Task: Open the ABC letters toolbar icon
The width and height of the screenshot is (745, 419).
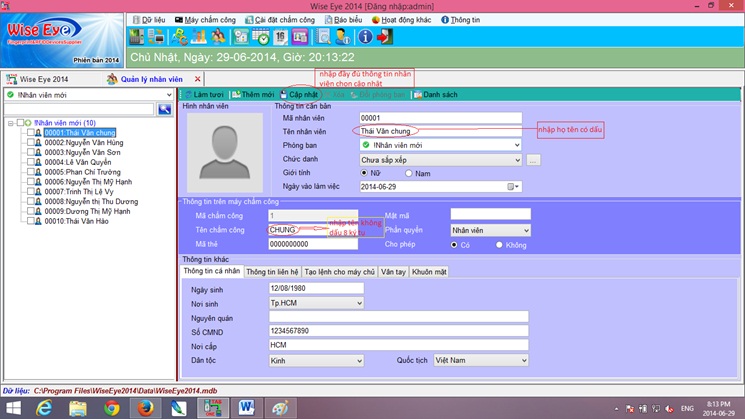Action: [x=180, y=37]
